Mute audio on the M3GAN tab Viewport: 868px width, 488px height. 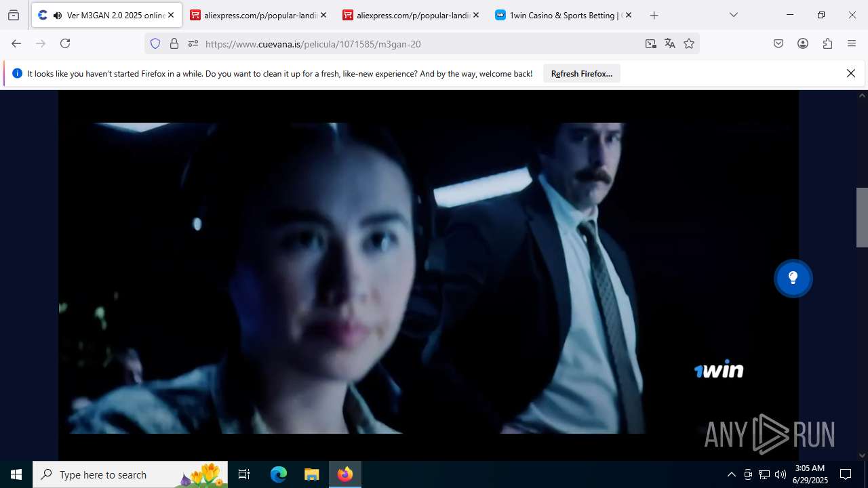pyautogui.click(x=57, y=15)
